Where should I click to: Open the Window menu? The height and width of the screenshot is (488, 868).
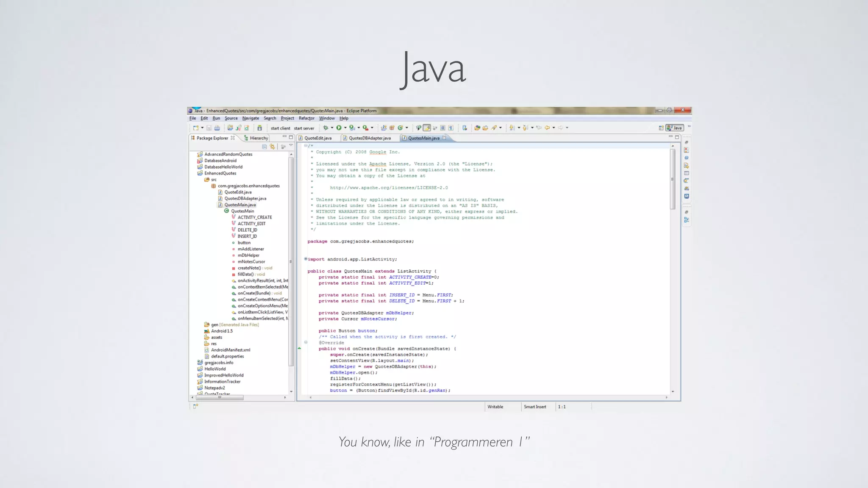pos(327,118)
